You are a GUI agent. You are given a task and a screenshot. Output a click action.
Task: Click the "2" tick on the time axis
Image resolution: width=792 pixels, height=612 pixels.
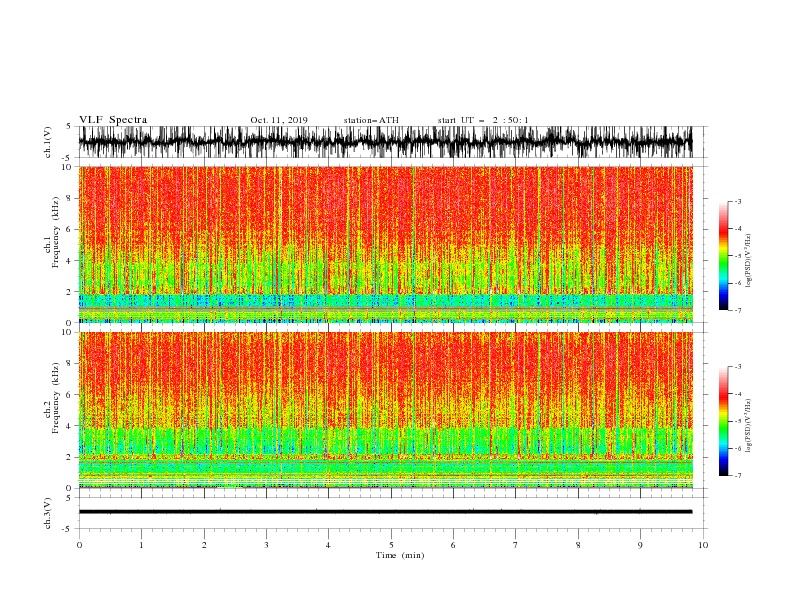pos(204,545)
